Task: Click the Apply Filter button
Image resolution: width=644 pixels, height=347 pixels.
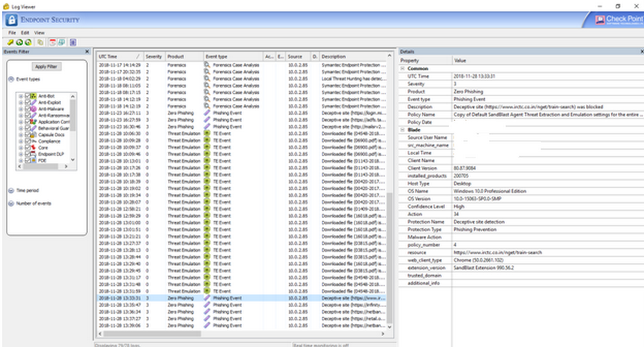Action: pyautogui.click(x=46, y=66)
